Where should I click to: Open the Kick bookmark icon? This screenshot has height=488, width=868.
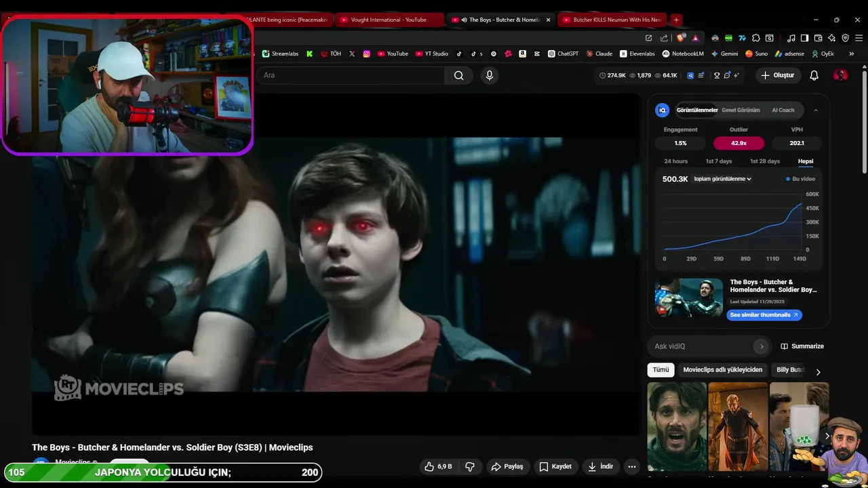[x=310, y=54]
